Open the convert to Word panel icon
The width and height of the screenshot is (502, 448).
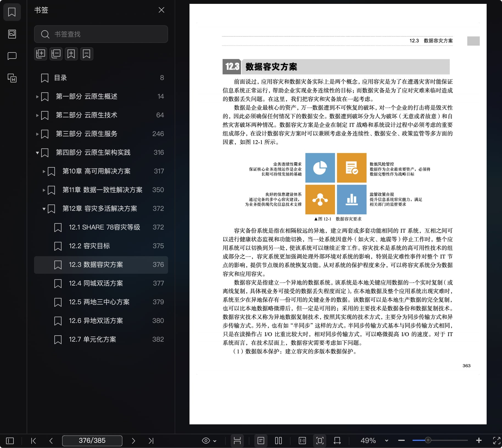point(12,78)
